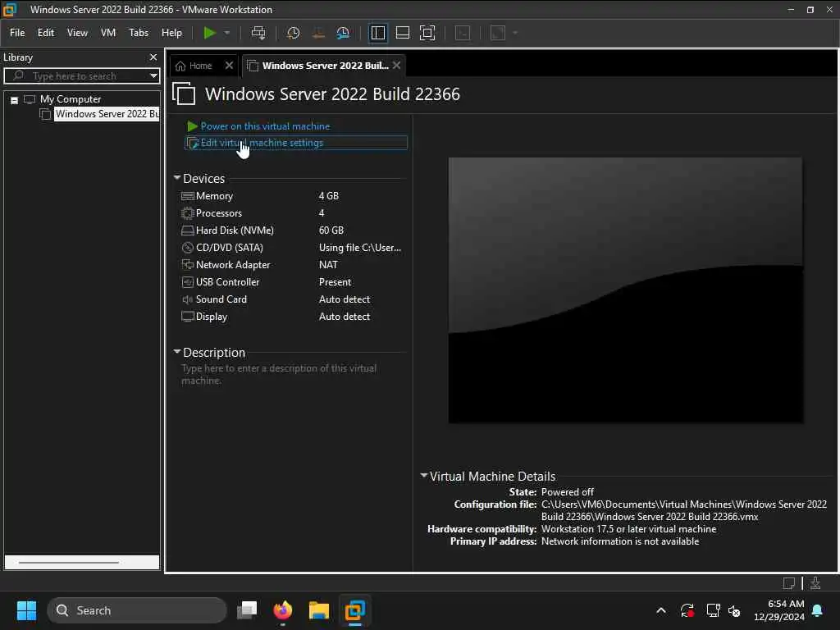The width and height of the screenshot is (840, 630).
Task: Close the Windows Server 2022 tab
Action: tap(396, 66)
